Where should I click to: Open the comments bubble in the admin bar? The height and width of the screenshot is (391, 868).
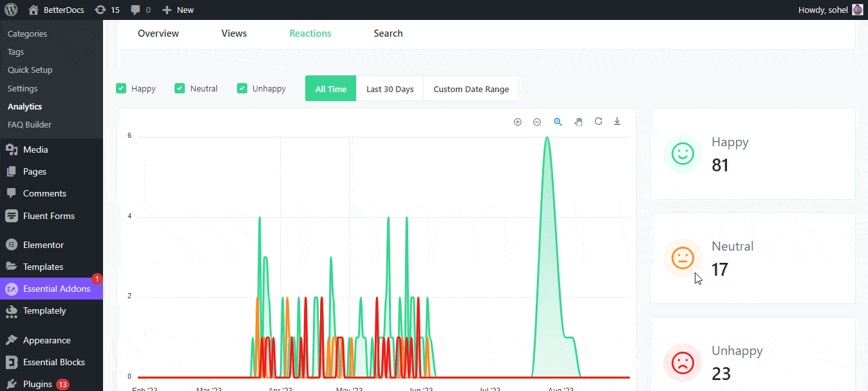pos(140,10)
